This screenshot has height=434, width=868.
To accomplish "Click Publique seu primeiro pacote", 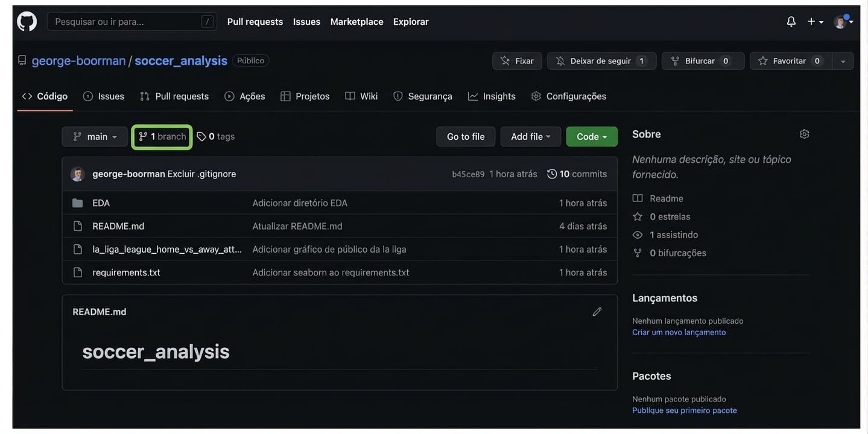I will click(685, 410).
